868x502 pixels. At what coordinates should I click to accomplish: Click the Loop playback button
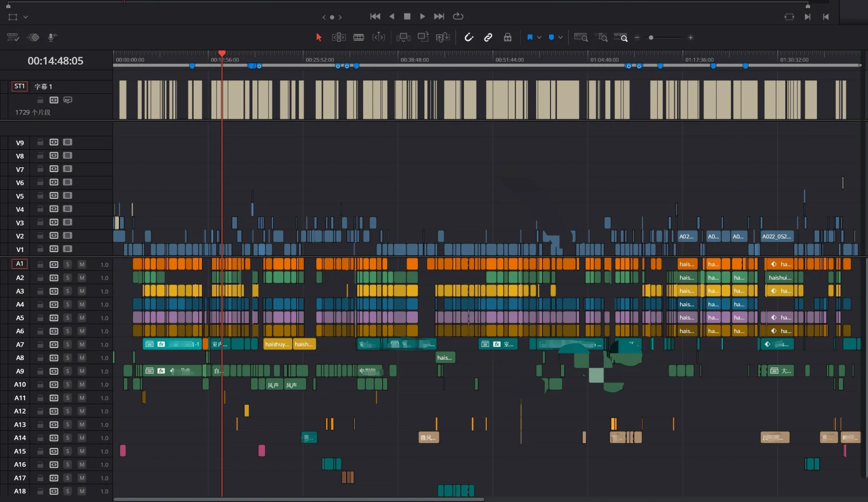pos(458,16)
